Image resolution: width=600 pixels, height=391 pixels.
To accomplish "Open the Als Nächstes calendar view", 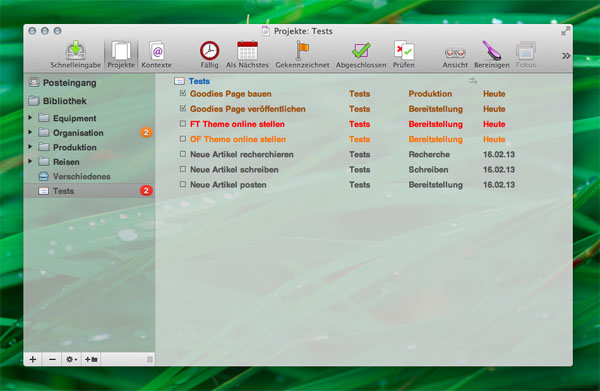I will click(247, 51).
